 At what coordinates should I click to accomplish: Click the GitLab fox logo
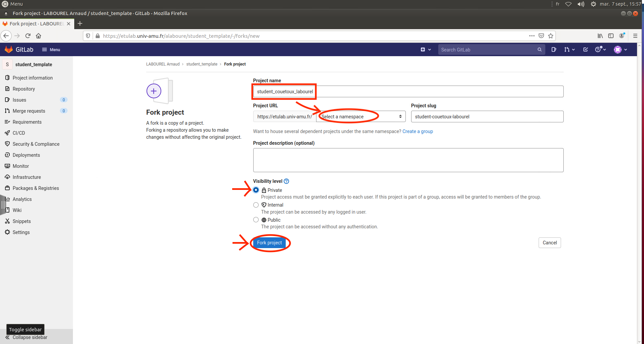tap(9, 49)
